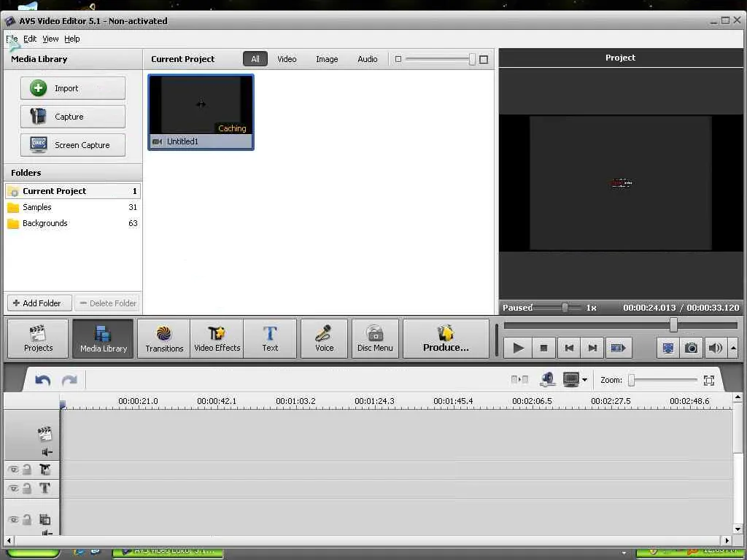This screenshot has height=560, width=747.
Task: Open the Projects section
Action: 38,338
